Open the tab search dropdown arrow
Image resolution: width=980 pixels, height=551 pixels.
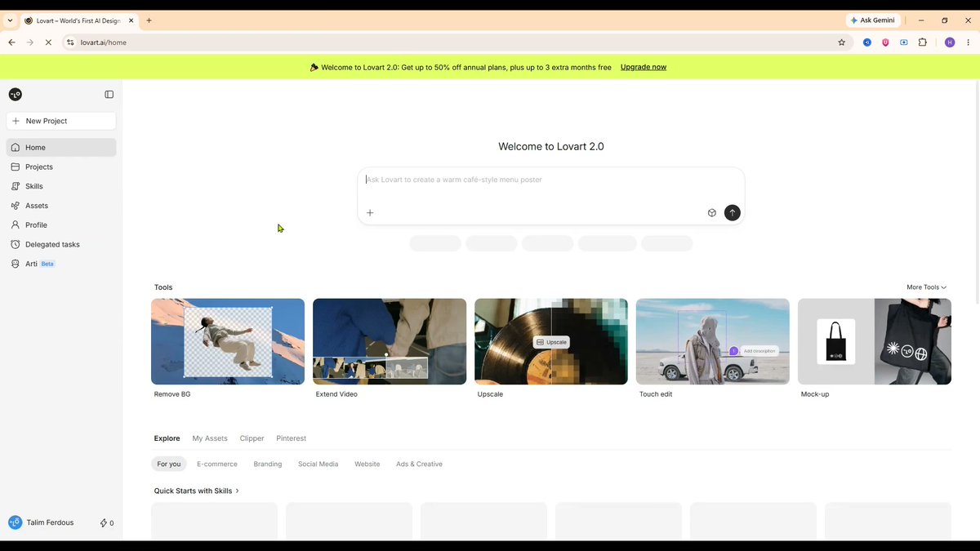10,20
